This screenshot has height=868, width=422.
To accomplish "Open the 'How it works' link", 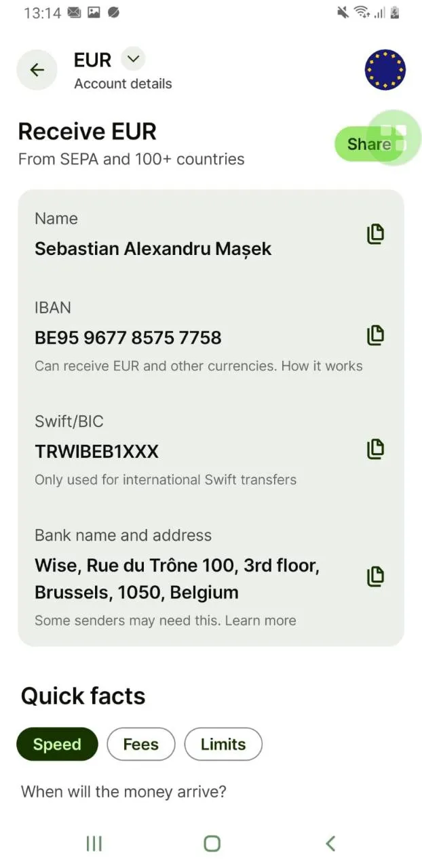I will pos(322,366).
